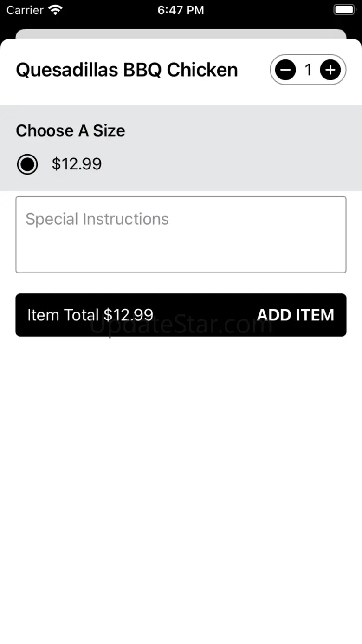Screen dimensions: 362x644
Task: Tap the Item Total $12.99 text
Action: [90, 315]
